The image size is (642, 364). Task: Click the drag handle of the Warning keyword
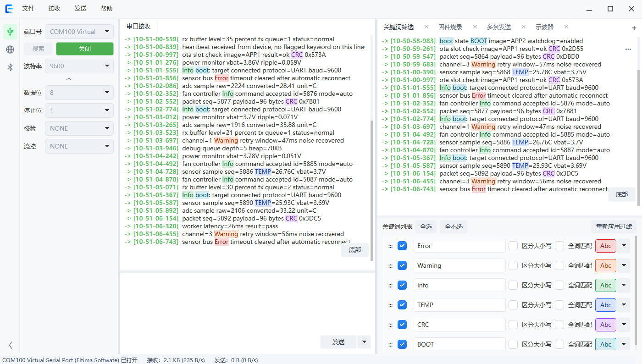[390, 266]
